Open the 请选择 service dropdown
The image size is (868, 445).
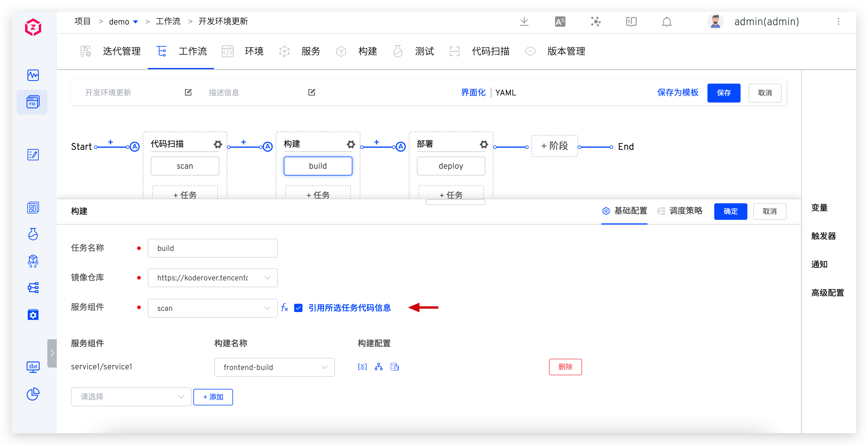131,397
